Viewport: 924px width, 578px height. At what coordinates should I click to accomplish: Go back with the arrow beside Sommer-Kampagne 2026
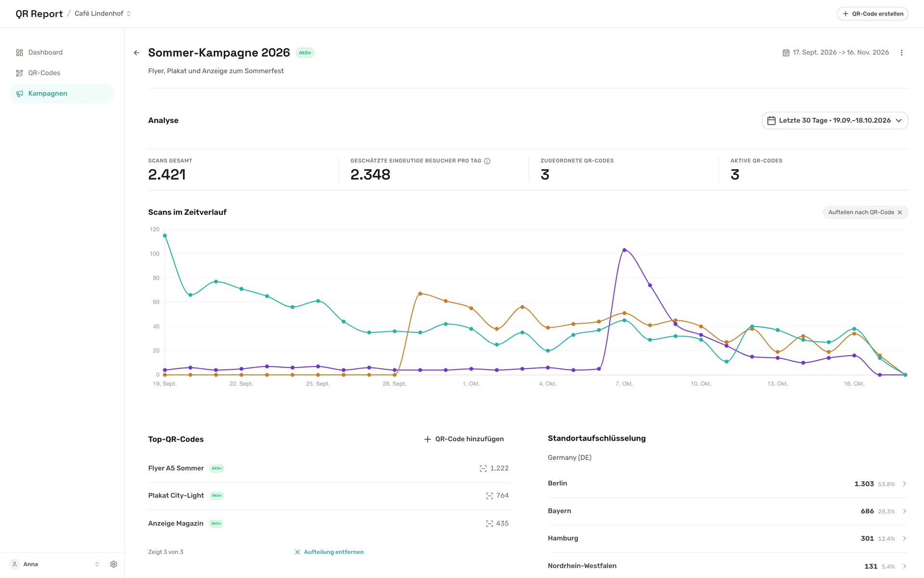pos(137,53)
